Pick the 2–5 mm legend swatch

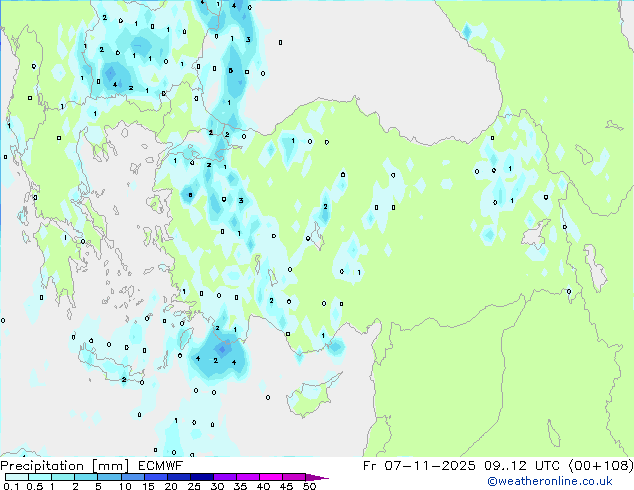click(x=86, y=477)
